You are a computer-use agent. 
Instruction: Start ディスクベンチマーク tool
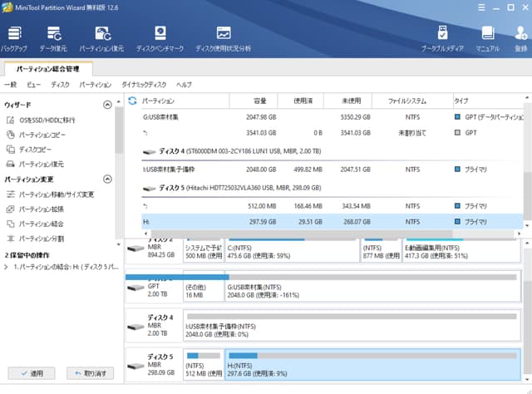tap(160, 39)
